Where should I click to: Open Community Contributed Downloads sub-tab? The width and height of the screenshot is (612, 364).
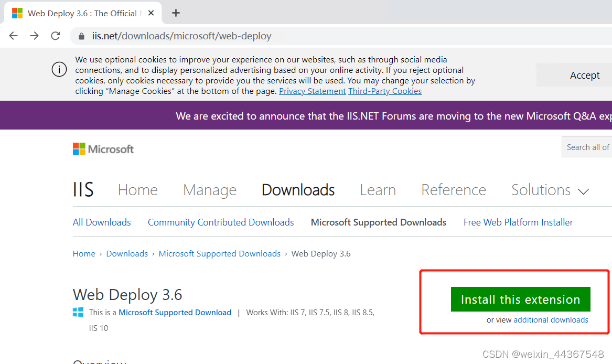point(221,222)
